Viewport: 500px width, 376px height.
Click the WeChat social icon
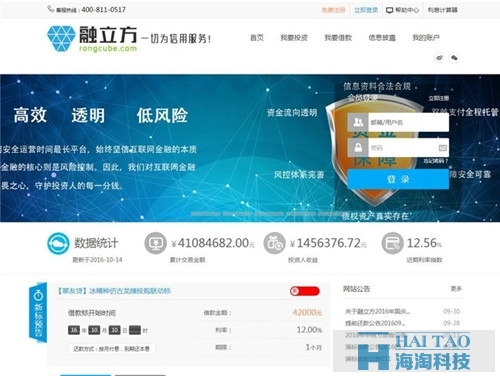(454, 58)
